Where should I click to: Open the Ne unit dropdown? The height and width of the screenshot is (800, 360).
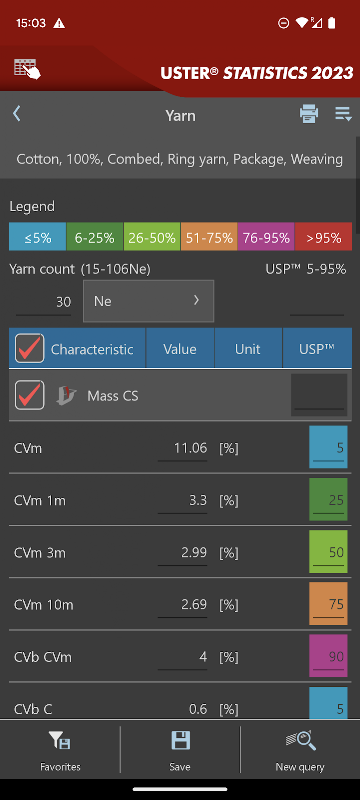click(x=148, y=301)
